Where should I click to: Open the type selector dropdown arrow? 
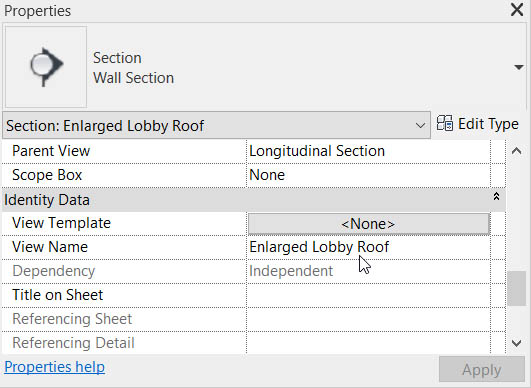(518, 67)
